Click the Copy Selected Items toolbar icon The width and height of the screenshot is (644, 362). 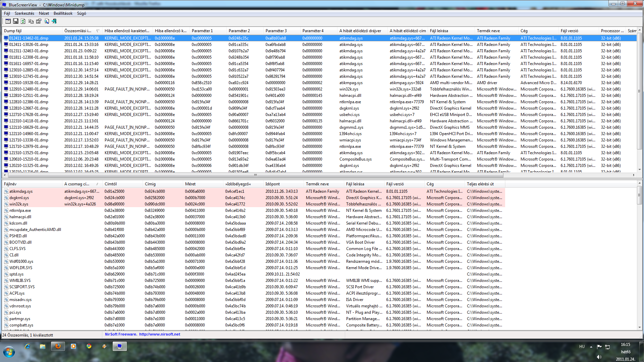[x=31, y=21]
